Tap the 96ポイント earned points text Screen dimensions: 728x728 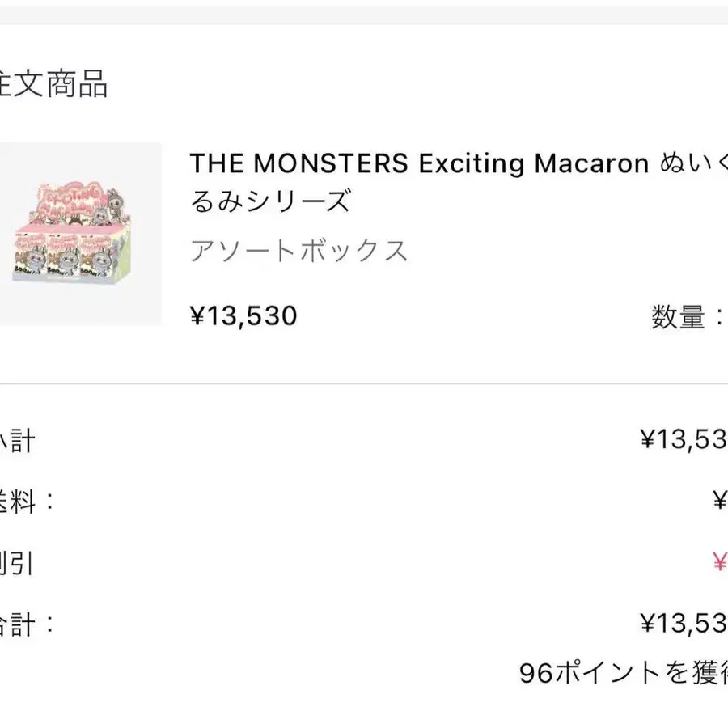[623, 672]
